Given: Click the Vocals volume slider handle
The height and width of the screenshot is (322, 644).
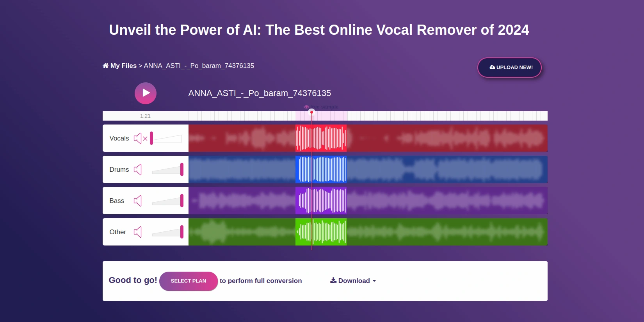Looking at the screenshot, I should [x=151, y=138].
